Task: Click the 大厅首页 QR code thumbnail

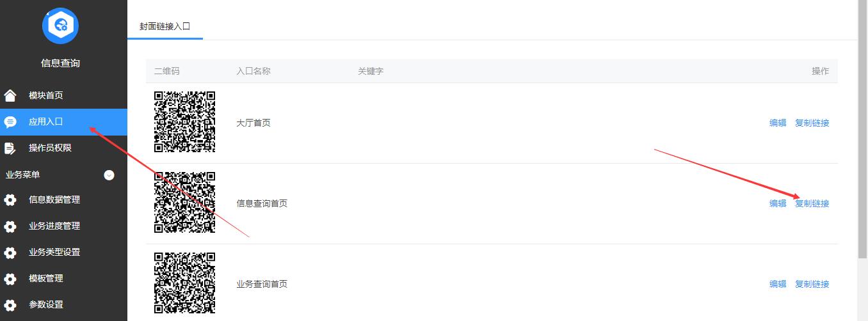Action: (x=184, y=122)
